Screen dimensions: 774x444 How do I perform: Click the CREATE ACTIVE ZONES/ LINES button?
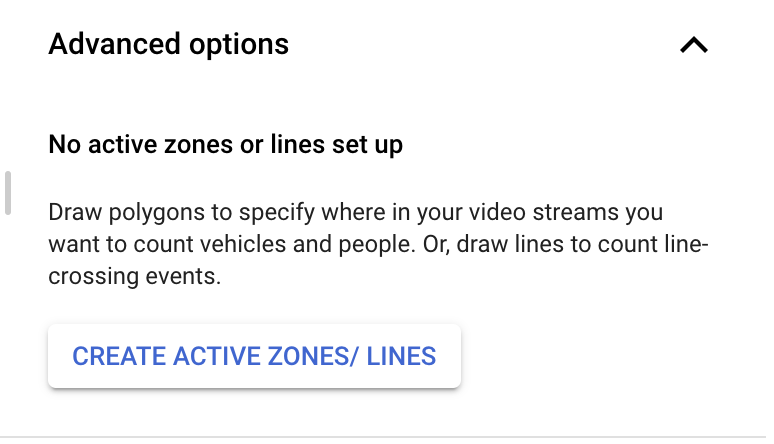pyautogui.click(x=254, y=356)
